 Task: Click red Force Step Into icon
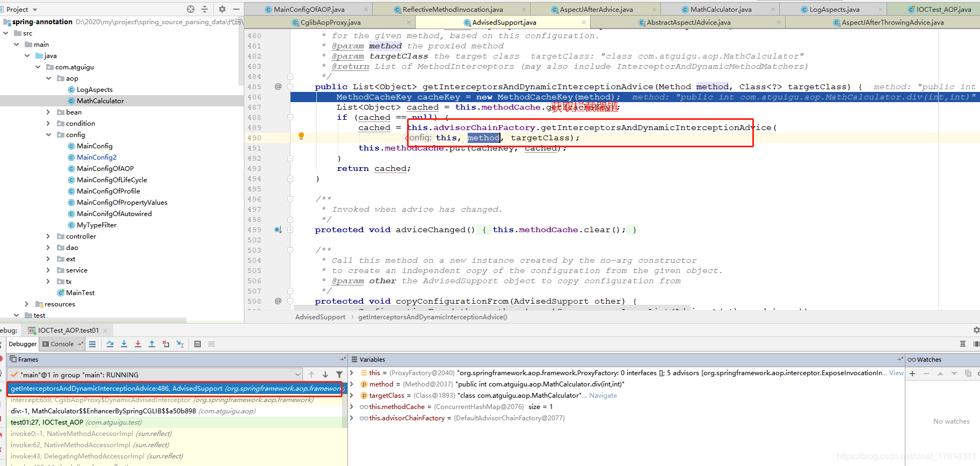pos(138,344)
